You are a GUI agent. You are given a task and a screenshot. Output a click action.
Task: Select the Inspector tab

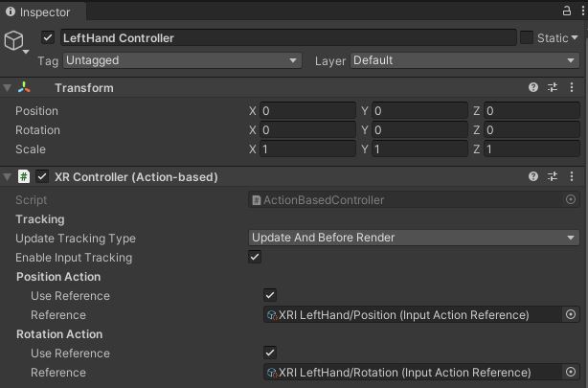click(x=43, y=12)
